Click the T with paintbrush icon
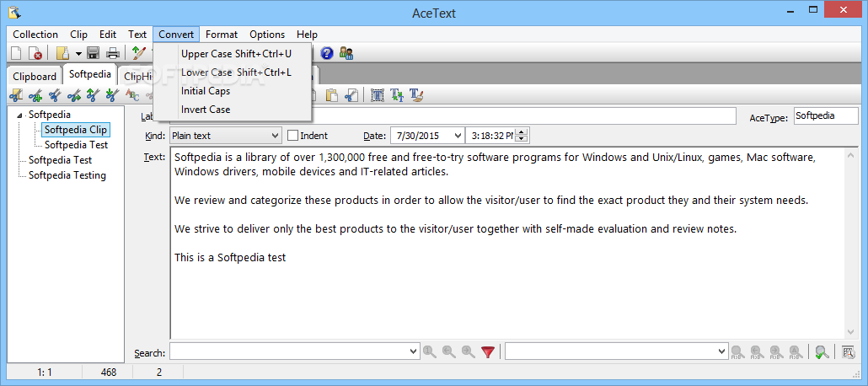Image resolution: width=868 pixels, height=386 pixels. (x=416, y=95)
